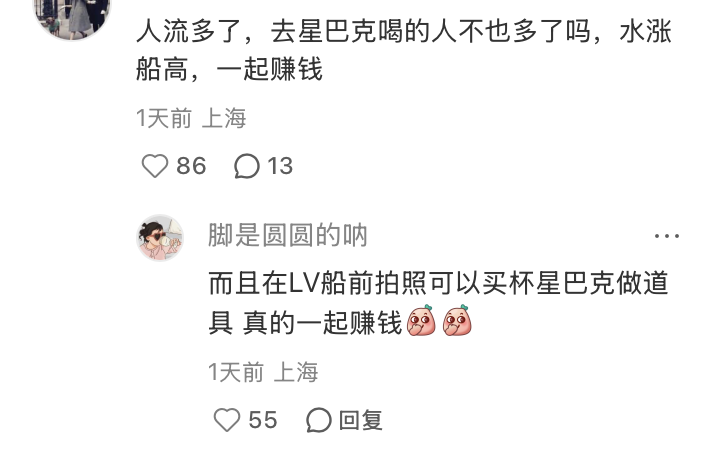Click the 13 reply count number
Screen dimensions: 712x460
click(x=280, y=166)
